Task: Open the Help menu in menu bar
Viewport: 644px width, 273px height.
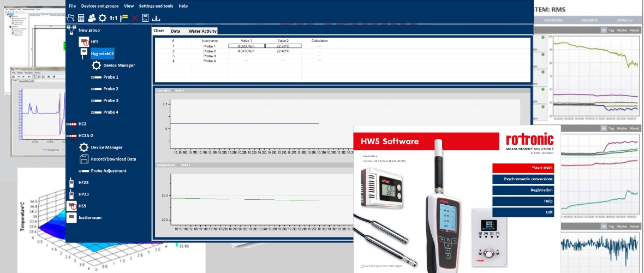Action: pos(183,6)
